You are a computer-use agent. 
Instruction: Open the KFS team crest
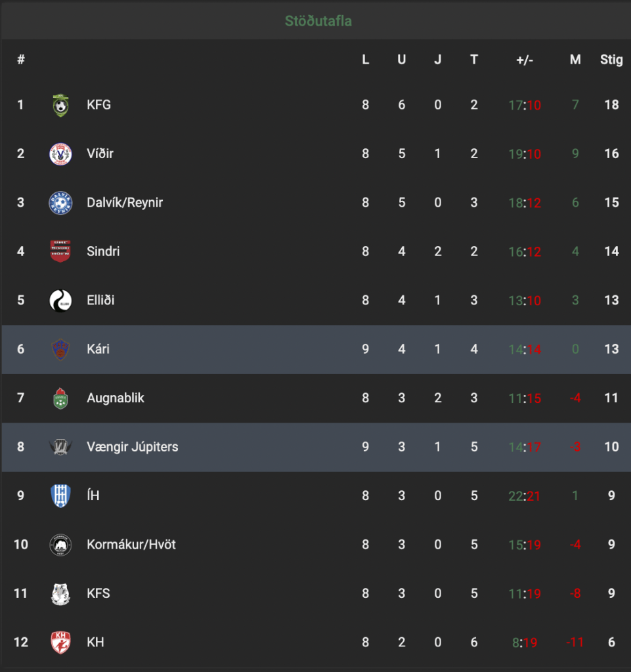click(x=60, y=593)
